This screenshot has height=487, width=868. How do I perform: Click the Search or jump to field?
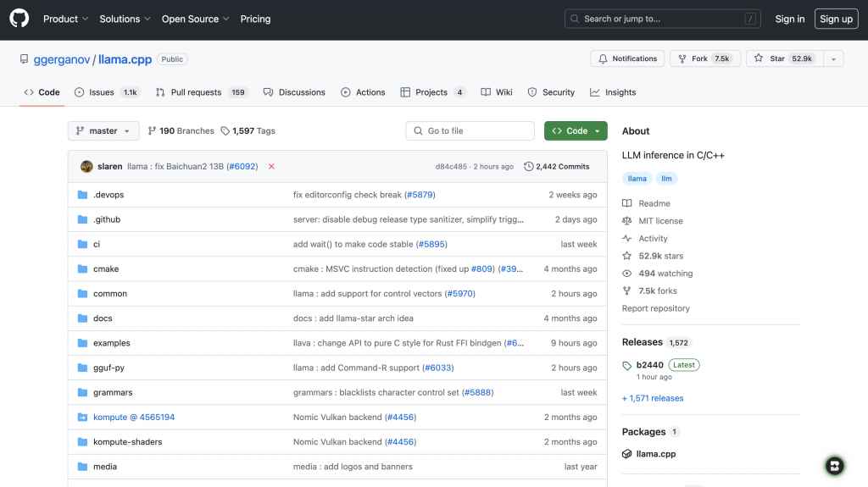point(662,19)
